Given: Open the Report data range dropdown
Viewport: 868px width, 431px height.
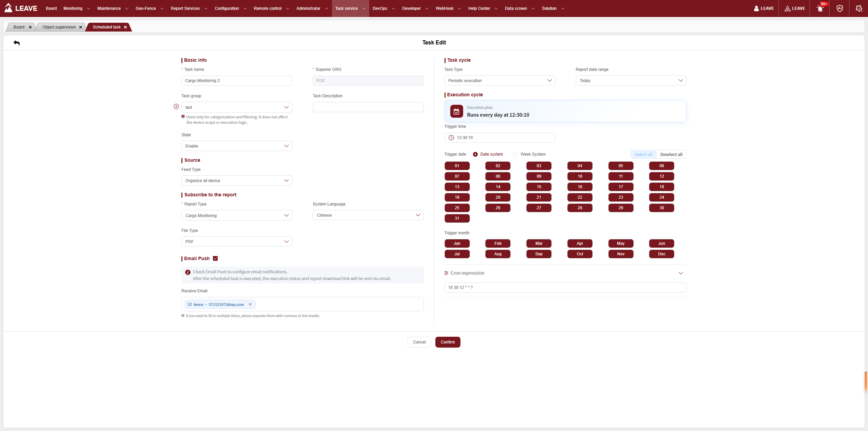Looking at the screenshot, I should [631, 80].
